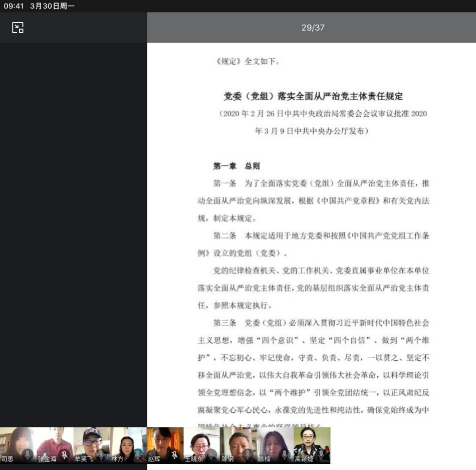Image resolution: width=476 pixels, height=470 pixels.
Task: Select 王晓东's participant video thumbnail
Action: pyautogui.click(x=202, y=445)
